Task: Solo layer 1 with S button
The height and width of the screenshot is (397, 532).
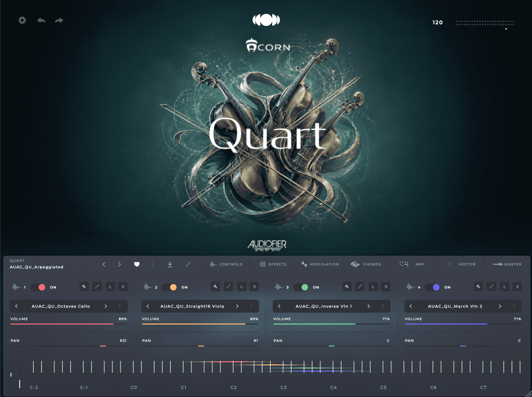Action: coord(123,287)
